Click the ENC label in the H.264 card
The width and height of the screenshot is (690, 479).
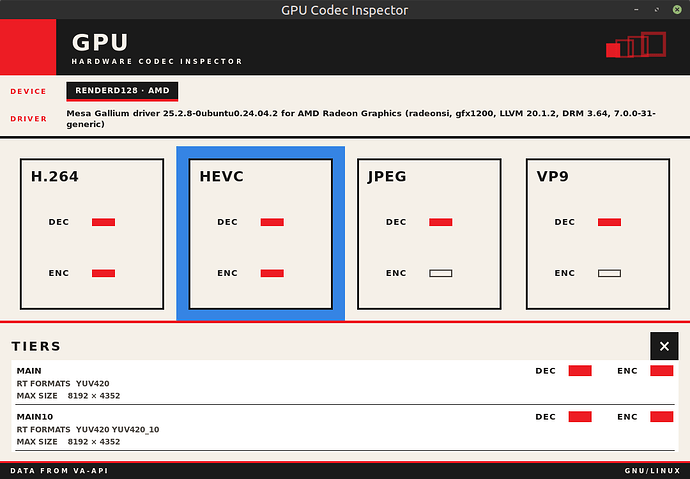click(59, 273)
